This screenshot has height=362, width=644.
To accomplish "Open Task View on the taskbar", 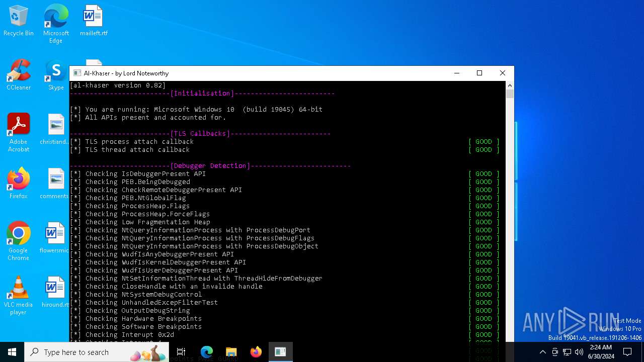I will point(181,352).
